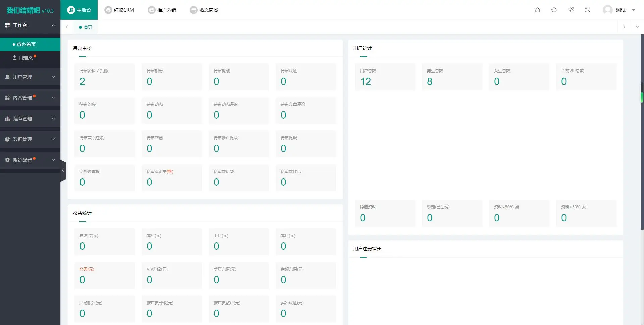Open 红娘CRM module

click(119, 10)
